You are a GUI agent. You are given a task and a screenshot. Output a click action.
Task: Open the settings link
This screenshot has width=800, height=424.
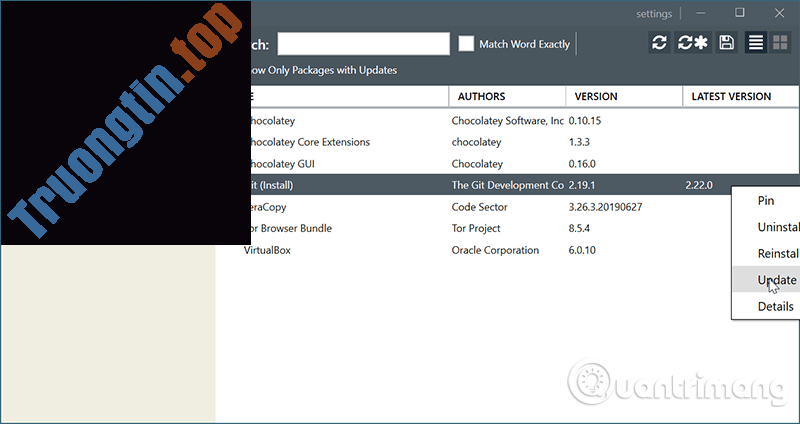(654, 14)
